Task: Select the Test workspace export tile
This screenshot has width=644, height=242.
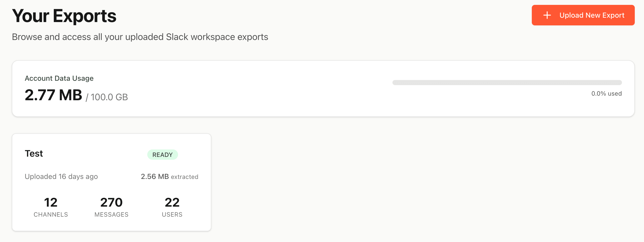Action: (x=111, y=182)
